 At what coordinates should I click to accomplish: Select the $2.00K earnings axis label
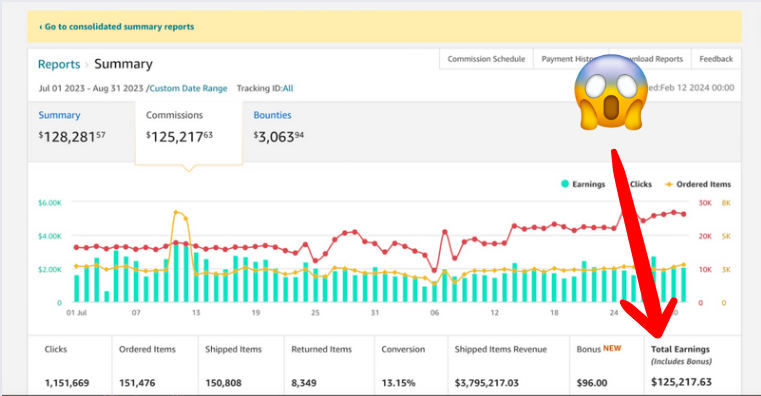click(50, 269)
